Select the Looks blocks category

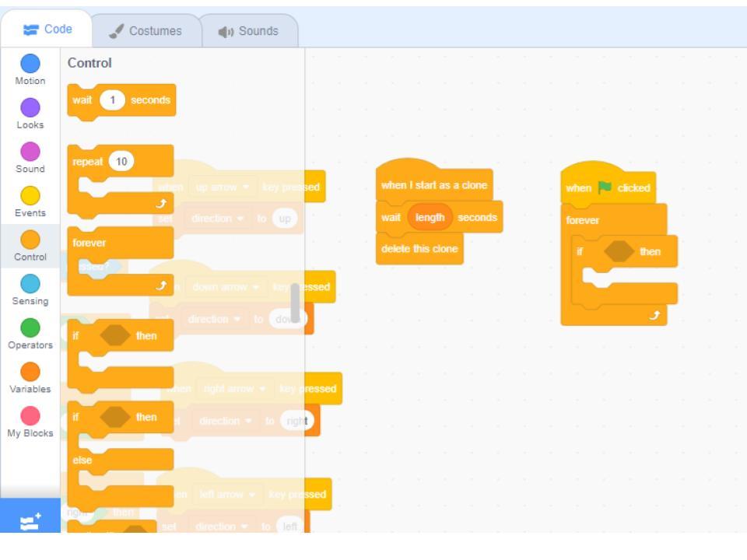point(30,113)
